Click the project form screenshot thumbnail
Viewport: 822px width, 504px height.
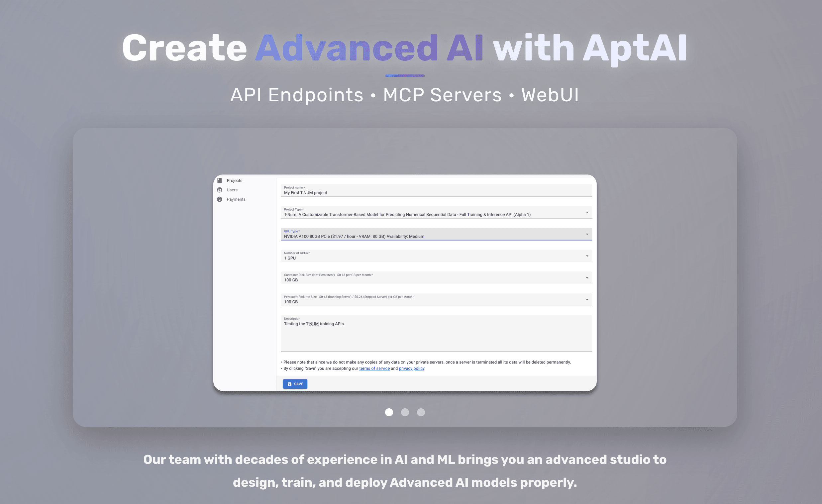(405, 283)
